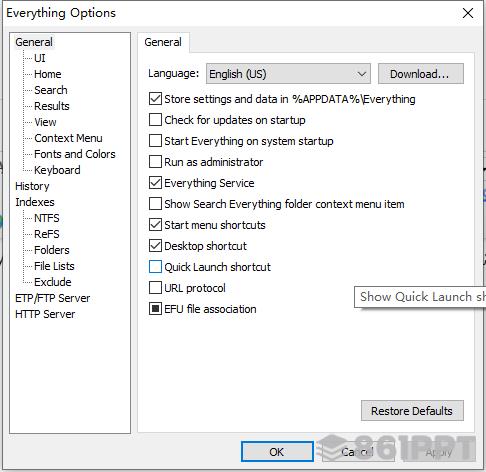Select the General tab header
This screenshot has height=472, width=486.
[163, 42]
